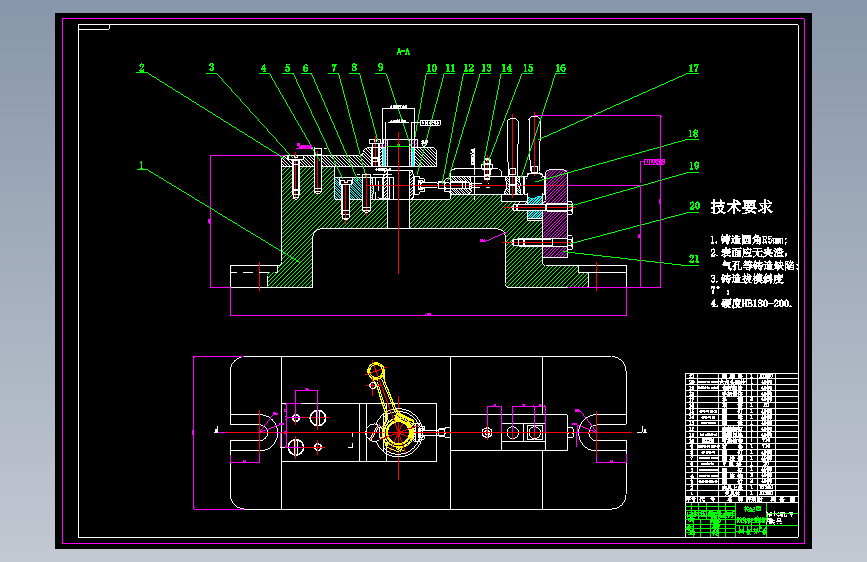Select the balloon label 20
The height and width of the screenshot is (562, 867).
pyautogui.click(x=694, y=206)
